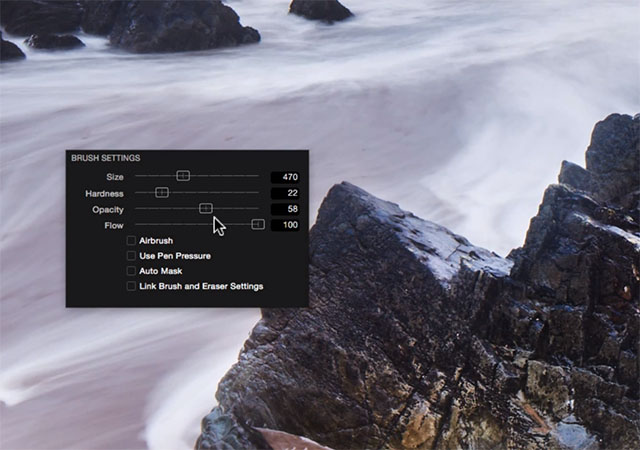Turn on the Auto Mask checkbox
This screenshot has width=640, height=450.
click(x=131, y=271)
